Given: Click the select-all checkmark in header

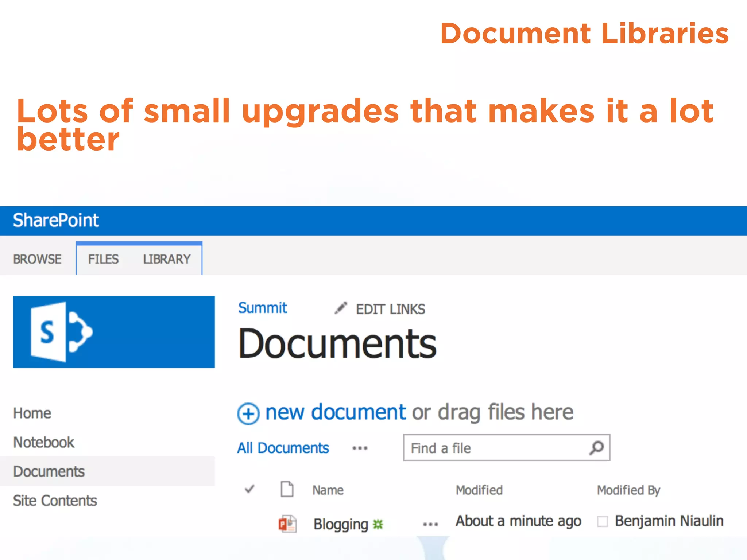Looking at the screenshot, I should click(249, 489).
